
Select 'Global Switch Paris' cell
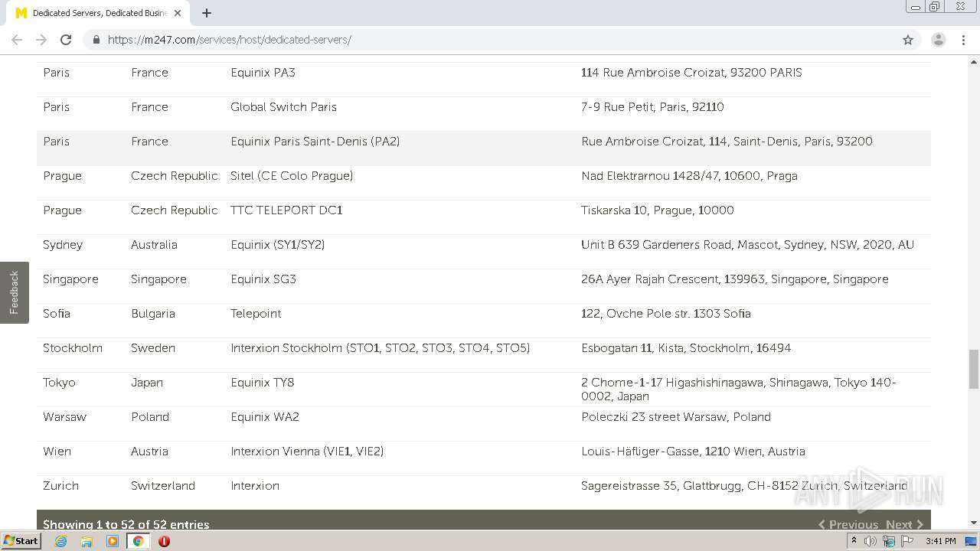pos(283,107)
